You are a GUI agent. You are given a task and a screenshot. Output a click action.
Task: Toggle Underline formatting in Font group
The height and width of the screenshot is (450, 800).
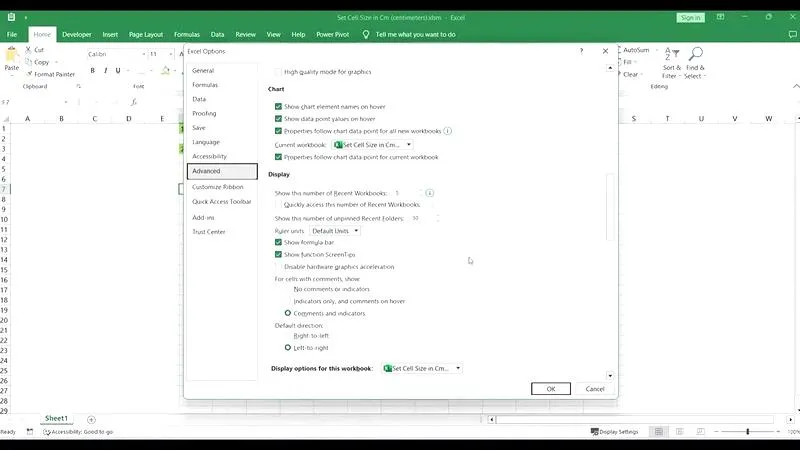[118, 70]
